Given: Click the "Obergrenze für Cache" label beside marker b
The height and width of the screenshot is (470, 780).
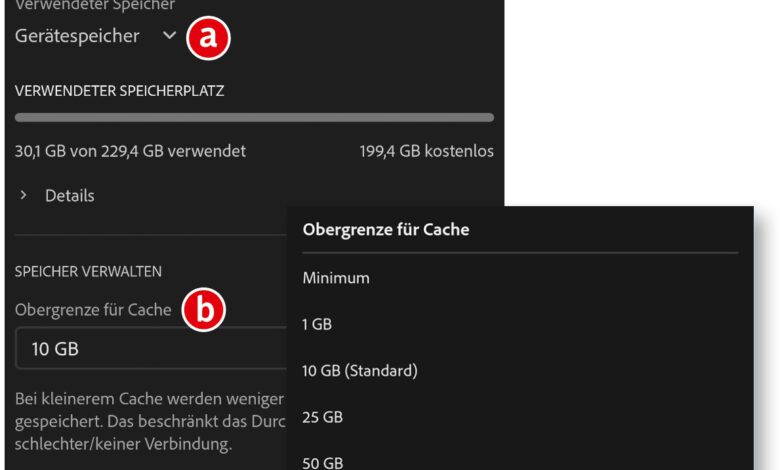Looking at the screenshot, I should tap(93, 309).
